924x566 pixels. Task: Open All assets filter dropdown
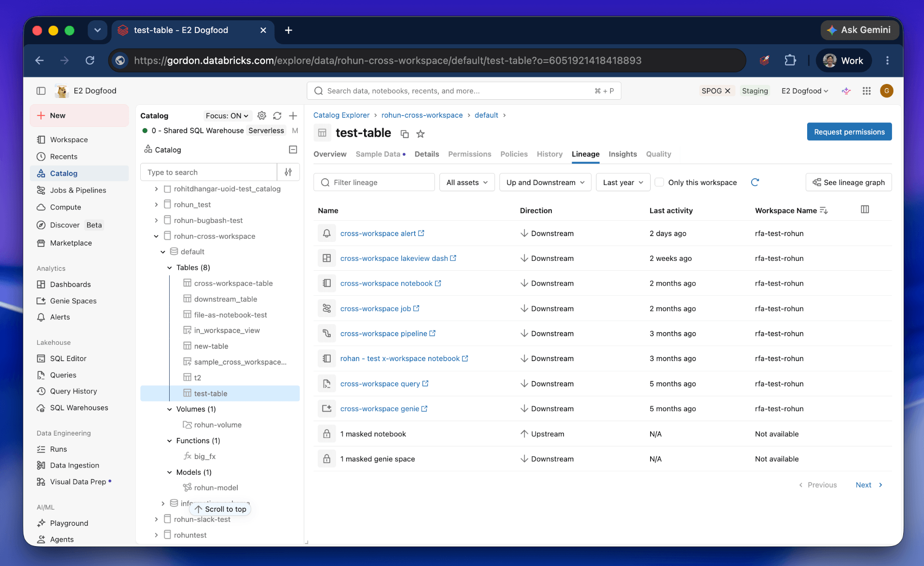click(467, 182)
